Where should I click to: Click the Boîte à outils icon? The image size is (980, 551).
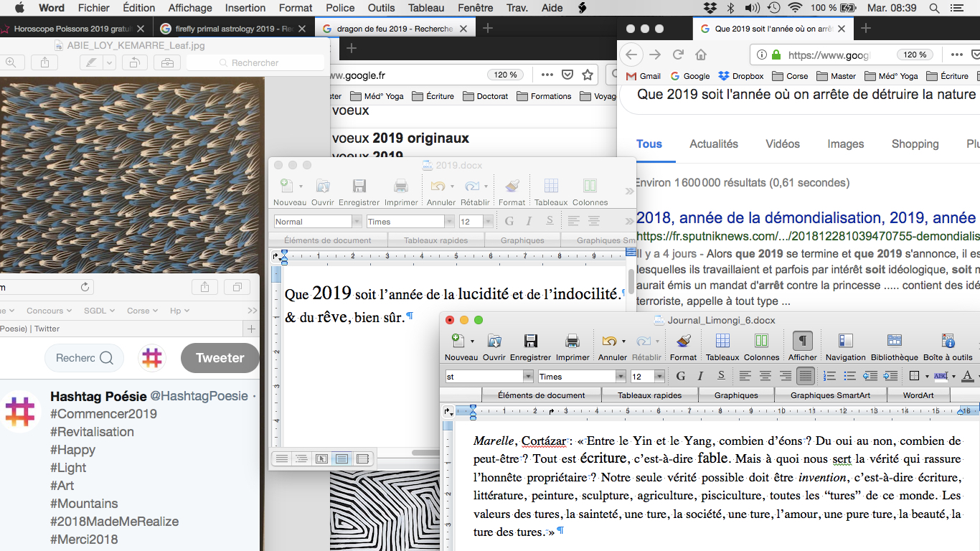[948, 342]
